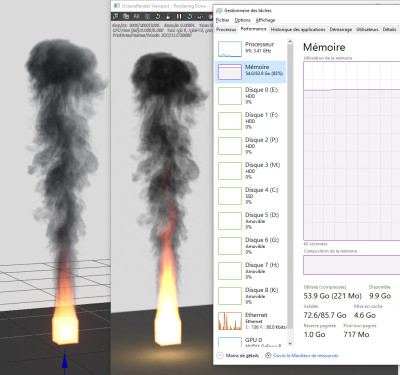The width and height of the screenshot is (400, 375).
Task: Open the Démarrage tab
Action: (341, 29)
